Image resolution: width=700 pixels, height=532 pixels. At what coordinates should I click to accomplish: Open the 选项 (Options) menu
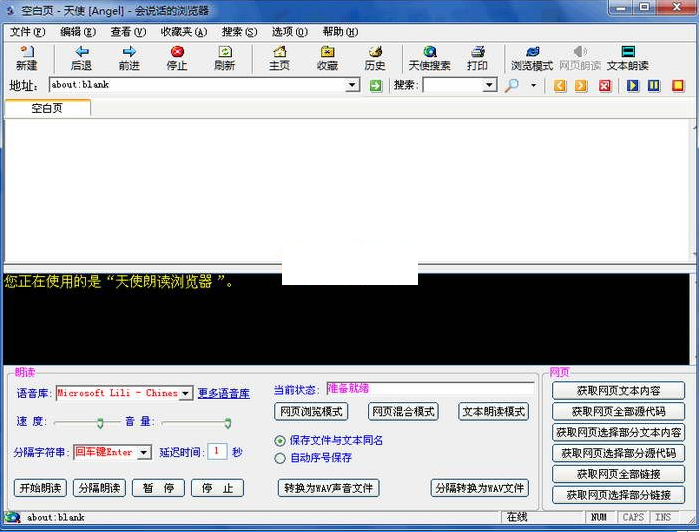coord(291,32)
